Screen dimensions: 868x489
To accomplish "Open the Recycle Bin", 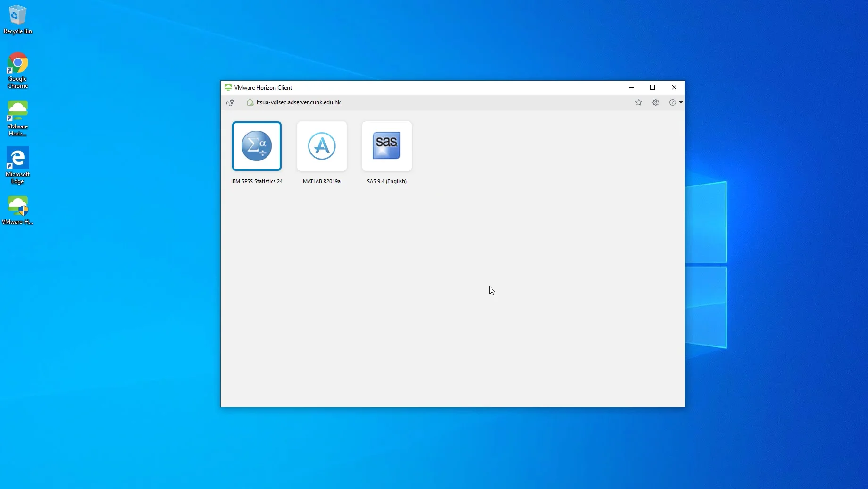I will [17, 14].
